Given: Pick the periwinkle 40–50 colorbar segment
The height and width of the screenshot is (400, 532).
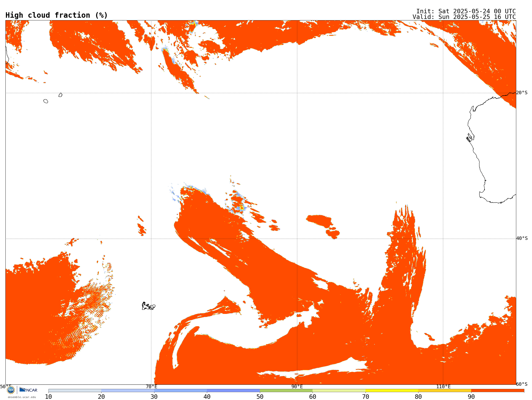Looking at the screenshot, I should [x=233, y=391].
